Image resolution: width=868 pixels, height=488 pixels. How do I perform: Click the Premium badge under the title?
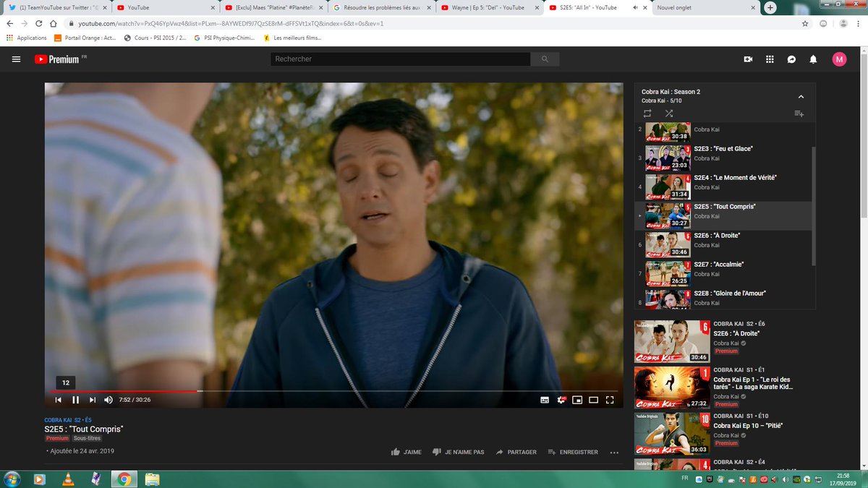[57, 438]
